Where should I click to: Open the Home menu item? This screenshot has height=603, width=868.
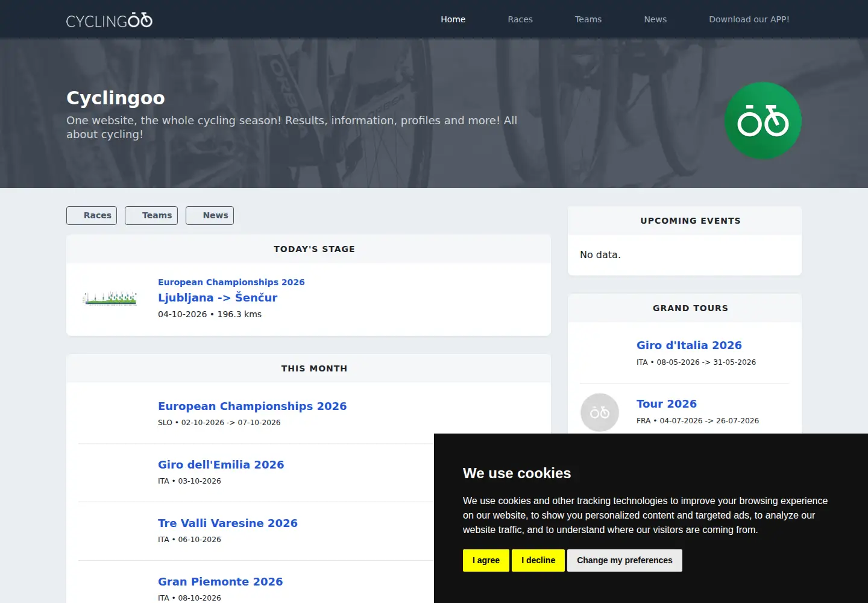click(x=453, y=19)
